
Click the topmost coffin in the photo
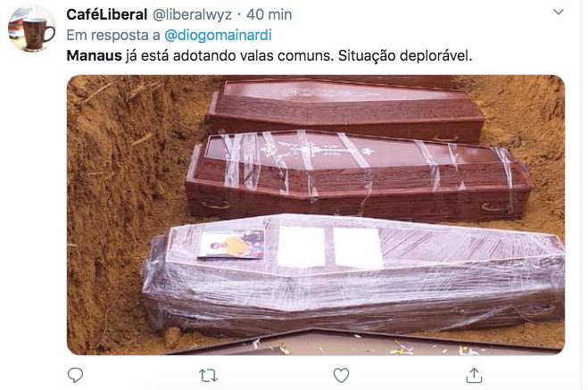click(x=345, y=108)
